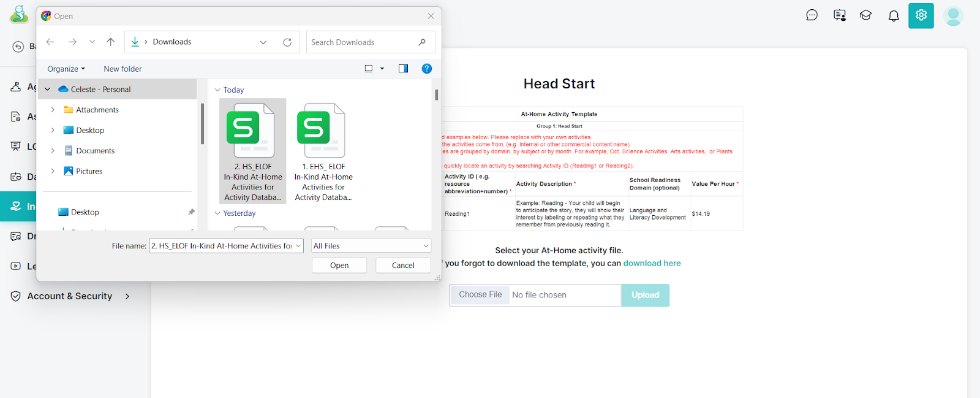Go up one folder level
This screenshot has width=980, height=398.
tap(111, 42)
